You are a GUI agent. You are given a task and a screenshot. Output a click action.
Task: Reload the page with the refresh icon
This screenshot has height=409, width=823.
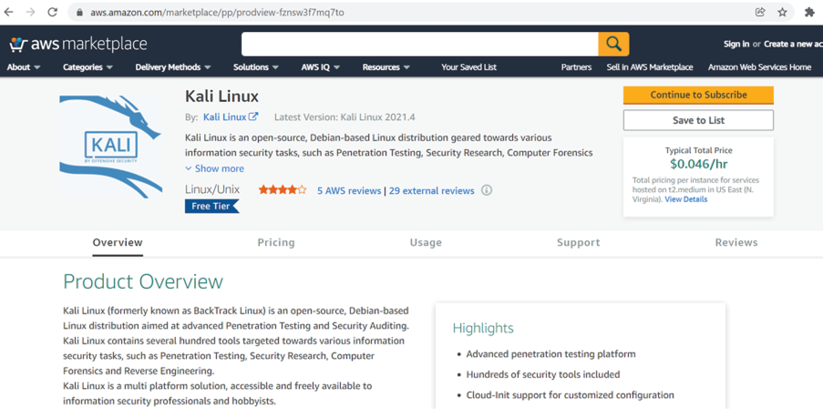click(52, 12)
